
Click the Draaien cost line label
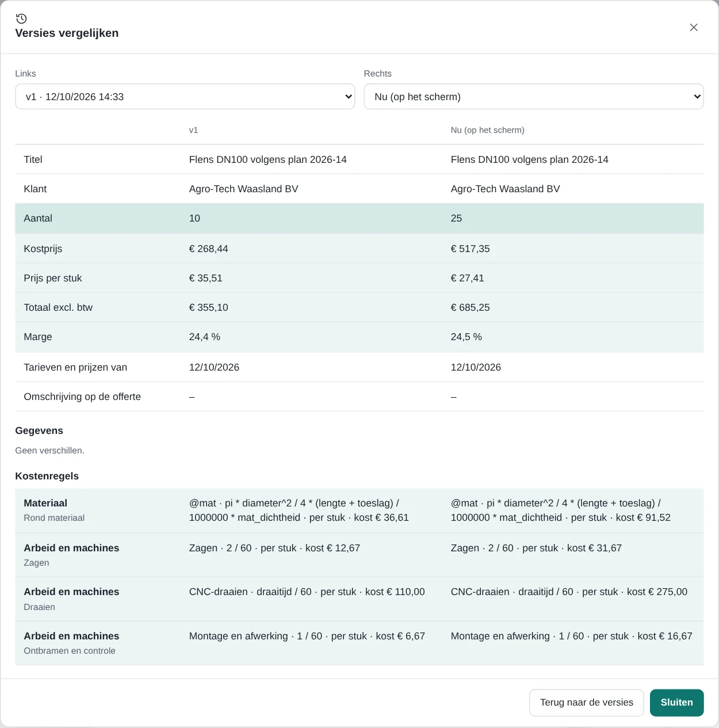point(40,607)
